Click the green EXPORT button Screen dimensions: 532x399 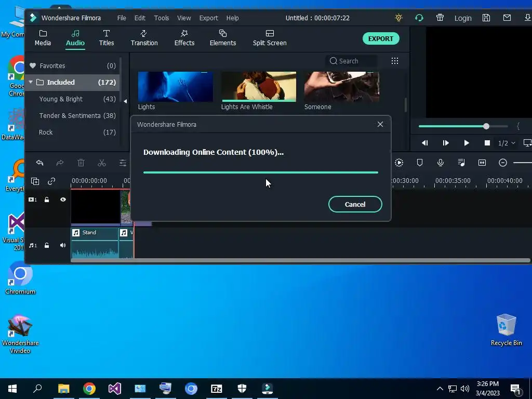tap(381, 38)
